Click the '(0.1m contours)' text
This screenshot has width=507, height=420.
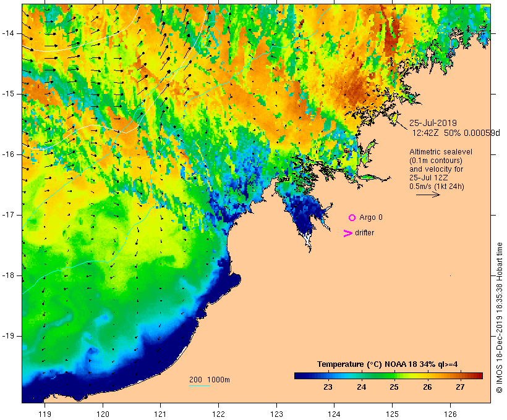[436, 161]
